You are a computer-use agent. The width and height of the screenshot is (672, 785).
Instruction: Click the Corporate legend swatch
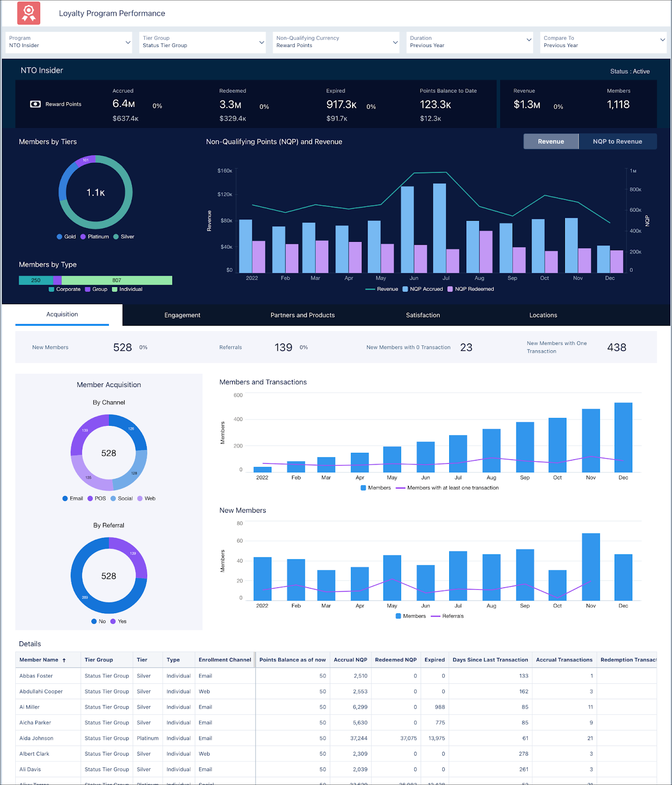51,289
